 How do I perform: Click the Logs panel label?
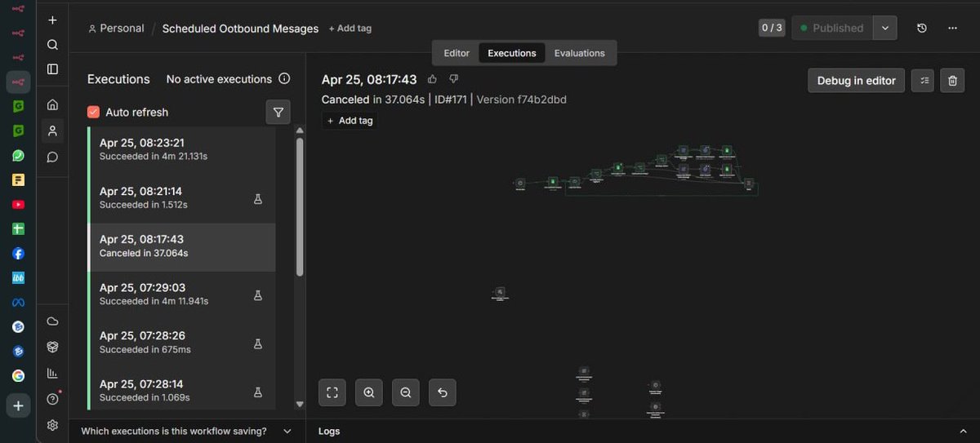coord(329,431)
